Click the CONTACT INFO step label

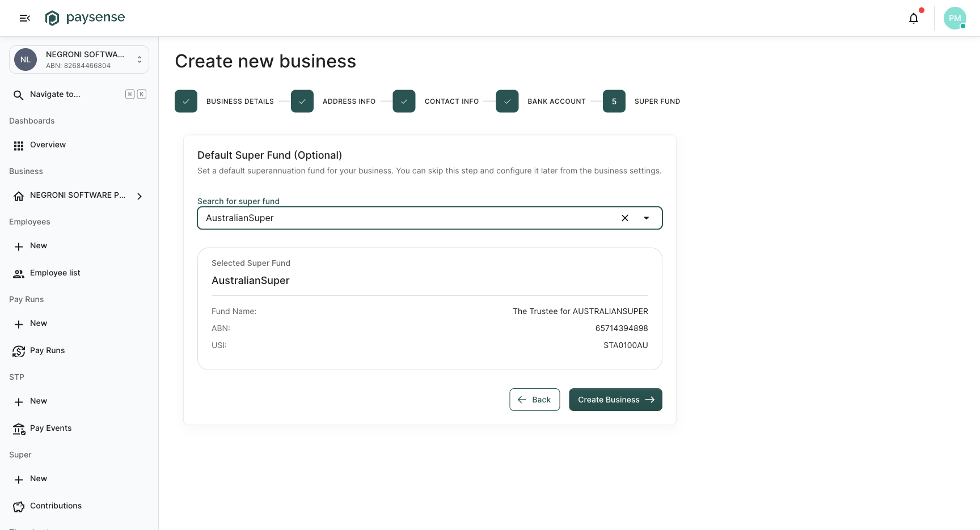(451, 101)
